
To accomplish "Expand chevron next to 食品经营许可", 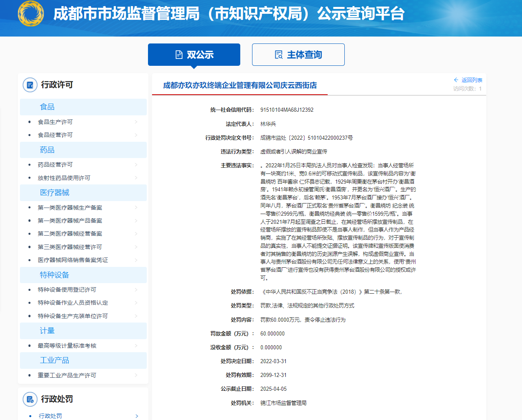I will point(136,135).
